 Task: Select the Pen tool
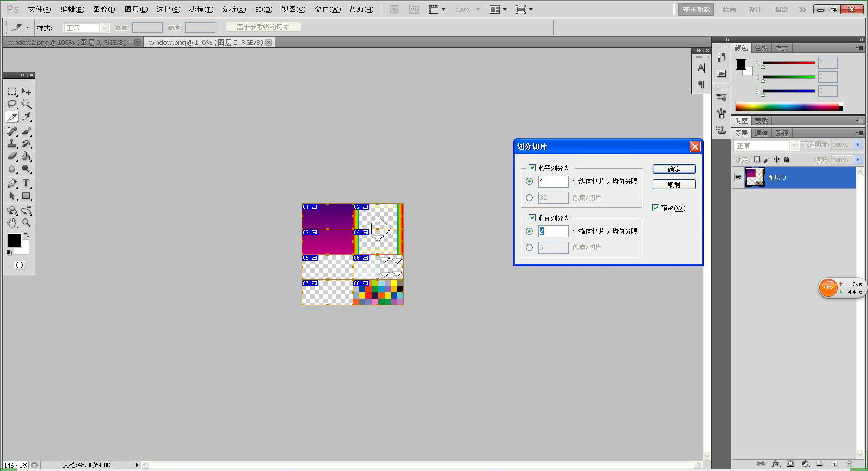pos(12,183)
